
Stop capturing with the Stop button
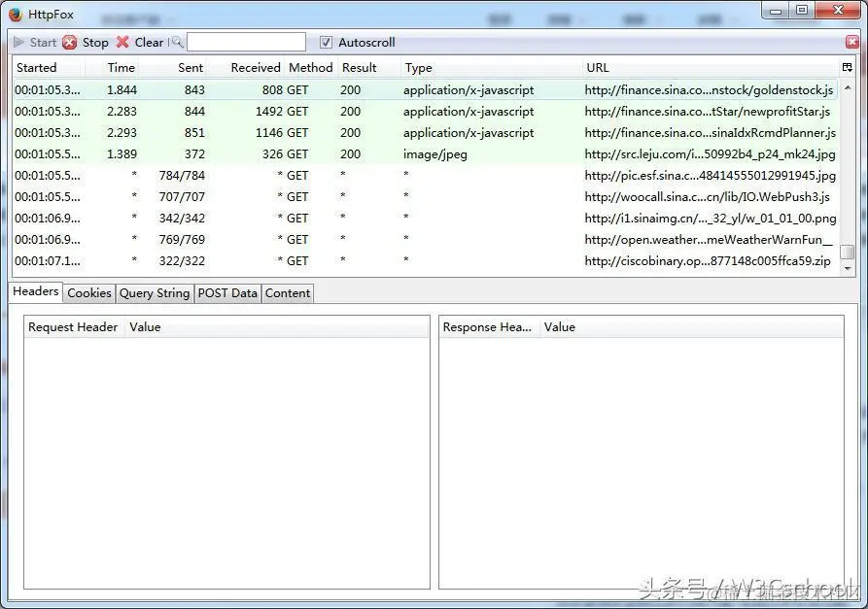click(86, 43)
